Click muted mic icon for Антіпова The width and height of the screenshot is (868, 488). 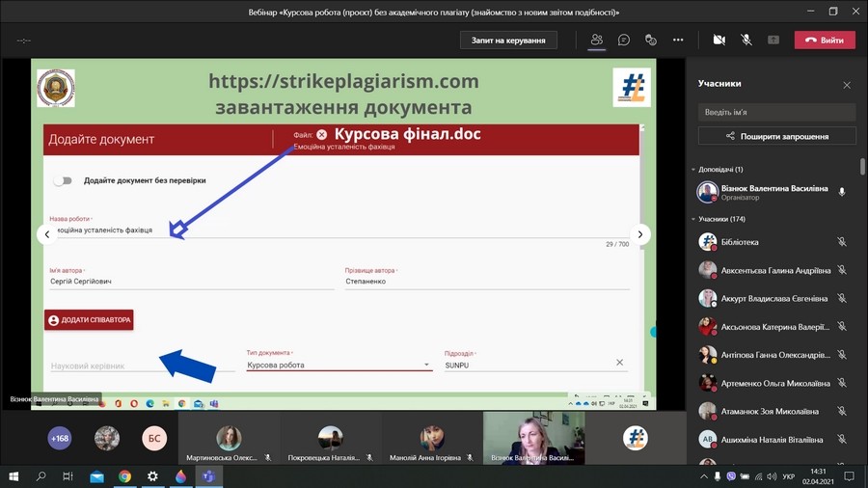point(841,355)
